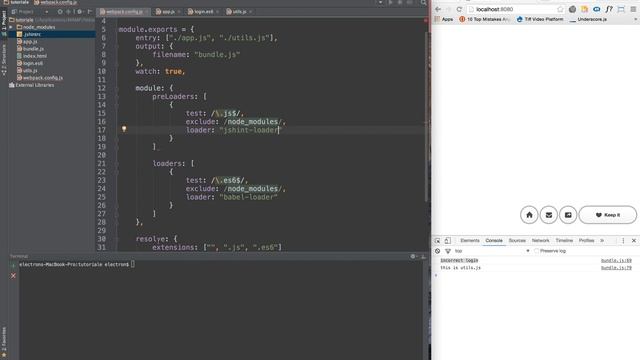Open the Tilt Video Platform bookmark
The width and height of the screenshot is (640, 360).
(x=540, y=19)
